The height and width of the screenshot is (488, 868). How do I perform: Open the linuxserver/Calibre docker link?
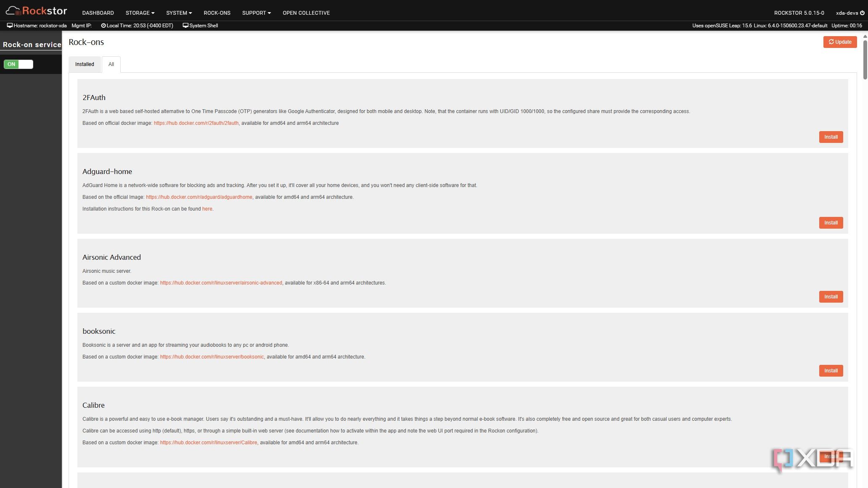(x=209, y=443)
